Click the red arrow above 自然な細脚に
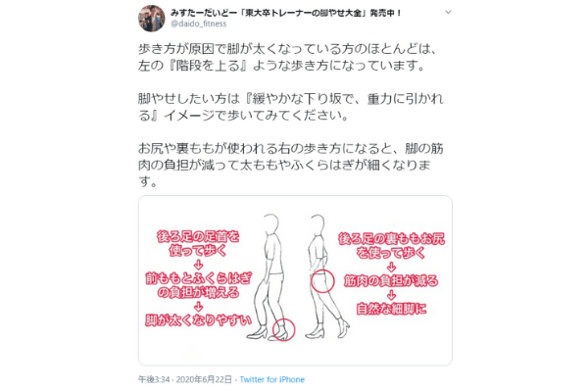588x392 pixels. (x=391, y=295)
